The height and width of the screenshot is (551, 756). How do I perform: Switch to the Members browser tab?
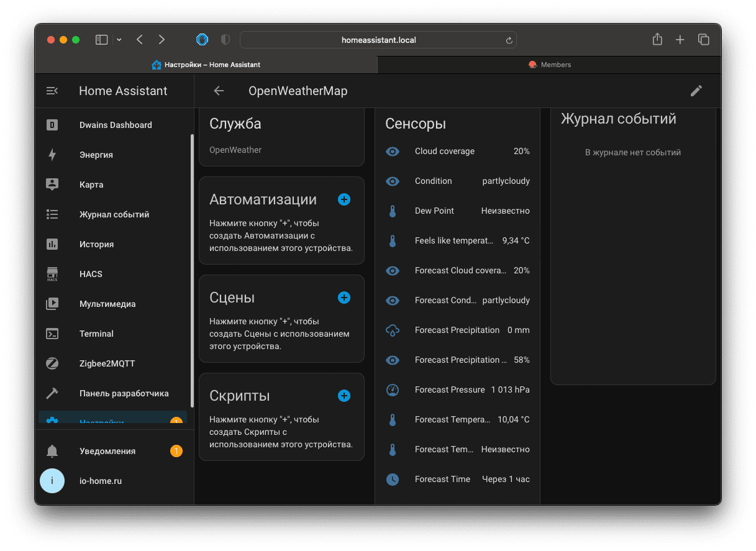549,65
